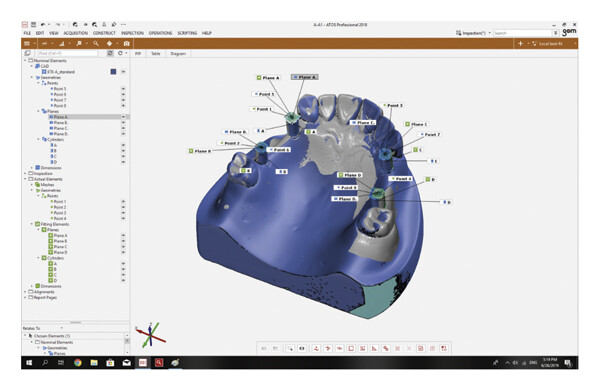Screen dimensions: 600x391
Task: Click the square selection icon in bottom toolbar
Action: (351, 348)
